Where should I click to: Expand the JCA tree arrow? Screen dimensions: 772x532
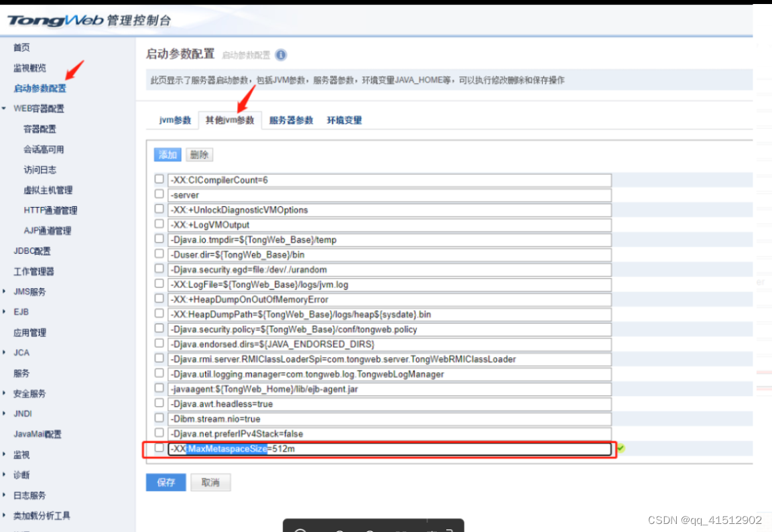click(4, 352)
